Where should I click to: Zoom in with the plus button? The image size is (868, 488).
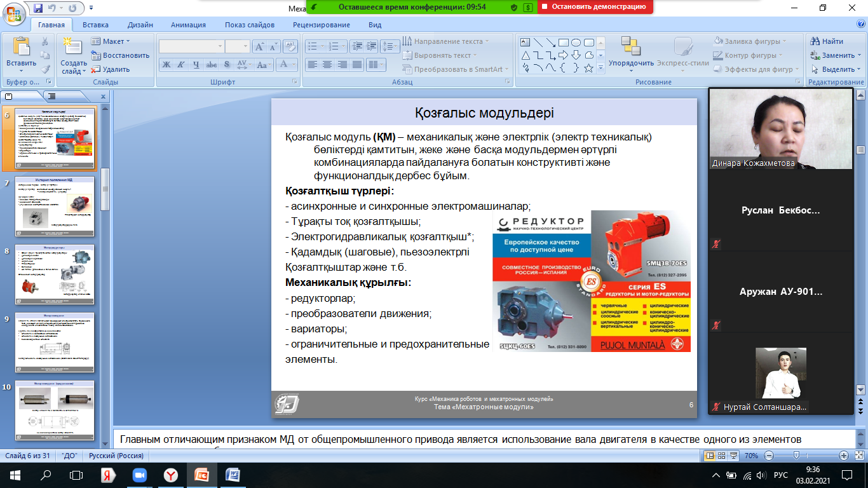844,456
